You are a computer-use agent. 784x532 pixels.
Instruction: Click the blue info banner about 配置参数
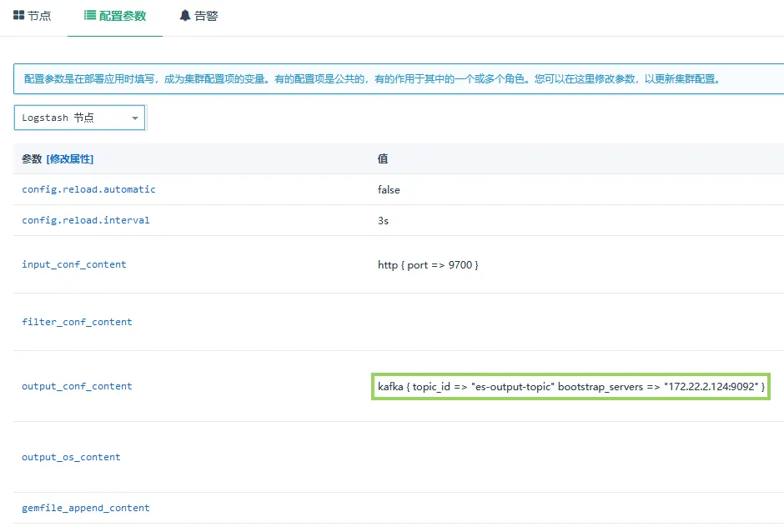(371, 79)
